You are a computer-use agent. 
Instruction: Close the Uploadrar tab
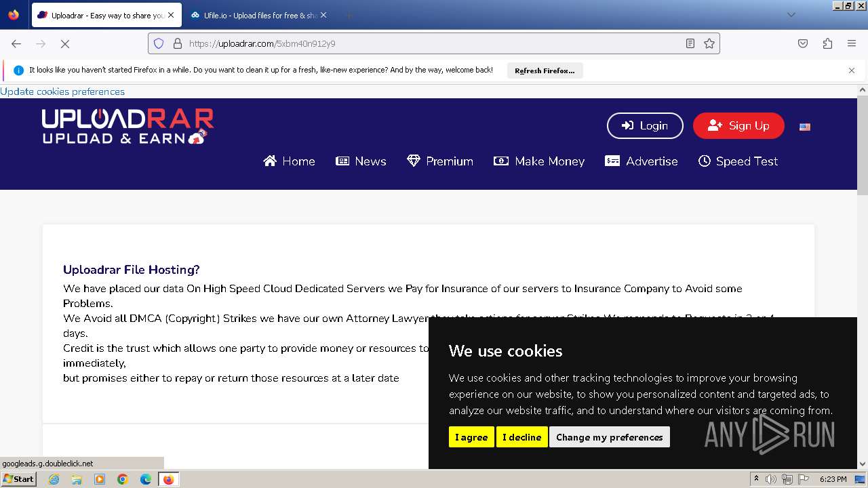tap(171, 15)
